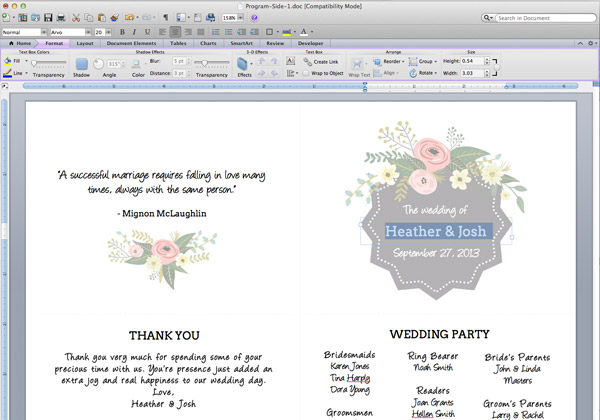Image resolution: width=600 pixels, height=420 pixels.
Task: Toggle Italic formatting
Action: [x=134, y=32]
